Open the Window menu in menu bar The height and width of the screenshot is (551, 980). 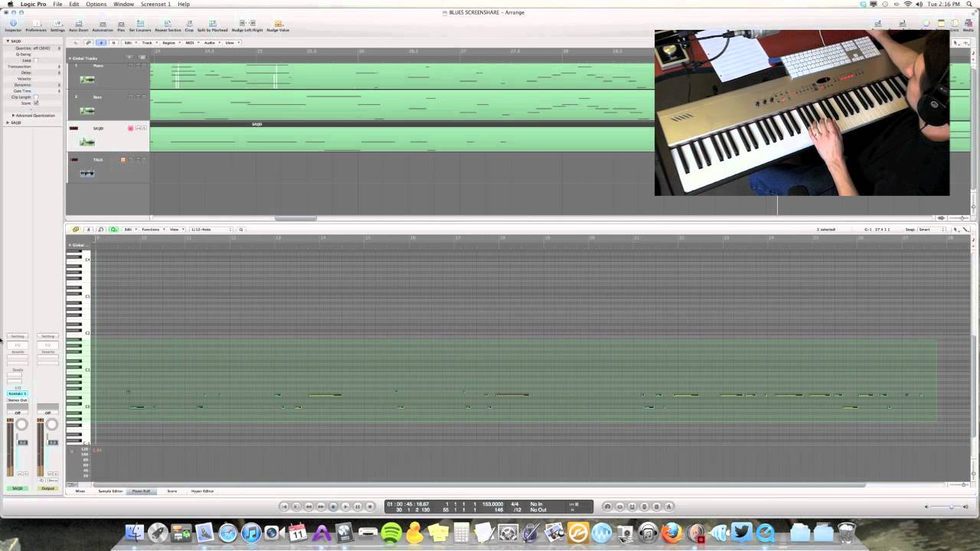(x=124, y=5)
